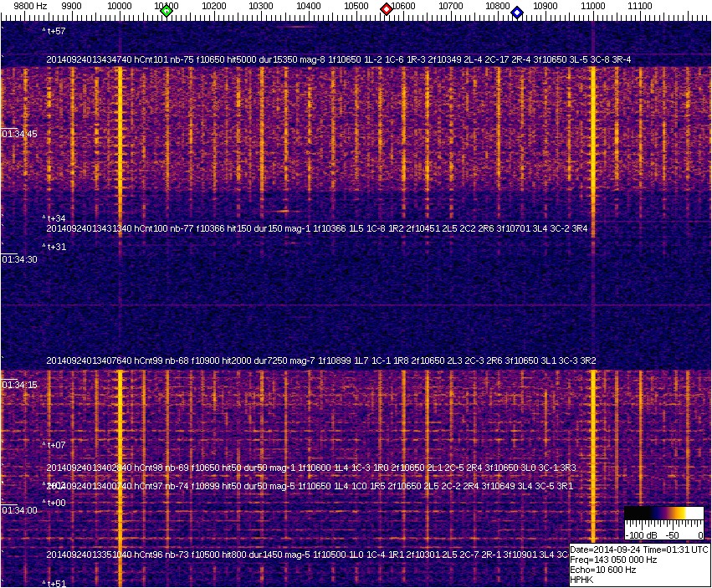Click the dB color scale gradient bar

663,513
